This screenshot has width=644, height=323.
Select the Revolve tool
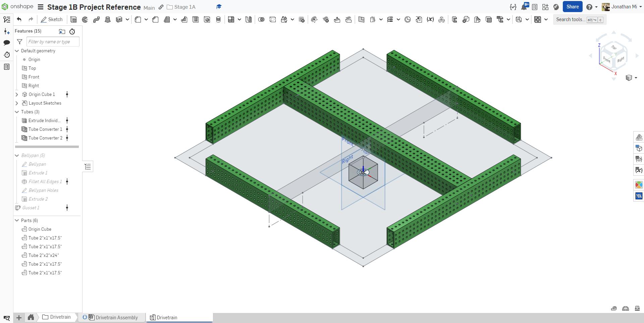pos(85,19)
